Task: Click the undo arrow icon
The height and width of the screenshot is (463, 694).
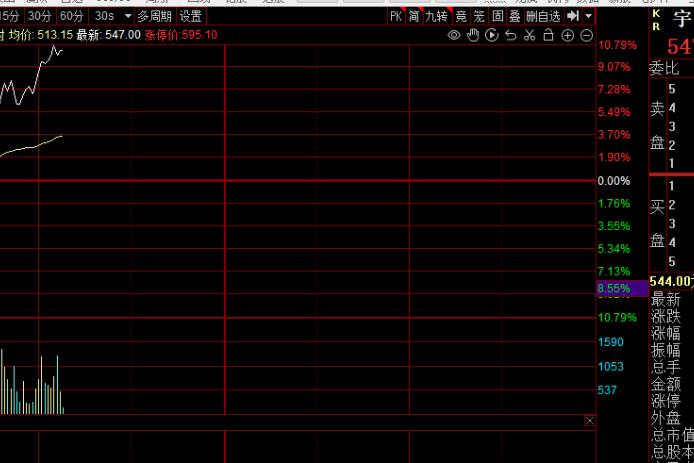Action: [x=511, y=35]
